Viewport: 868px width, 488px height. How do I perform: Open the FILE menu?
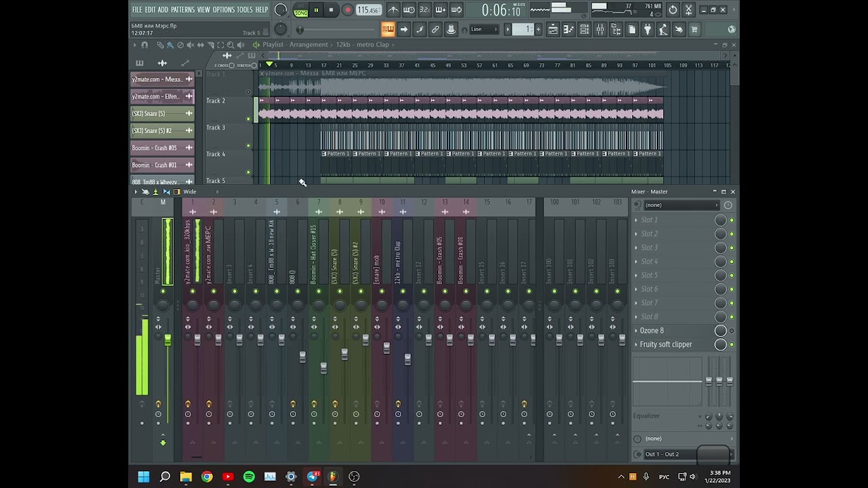tap(137, 9)
